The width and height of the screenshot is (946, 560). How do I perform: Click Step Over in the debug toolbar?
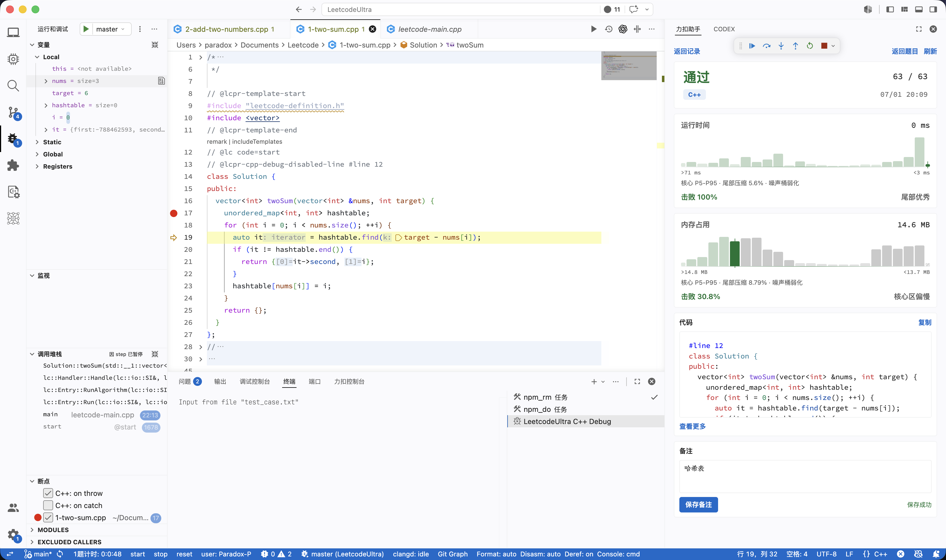coord(766,46)
